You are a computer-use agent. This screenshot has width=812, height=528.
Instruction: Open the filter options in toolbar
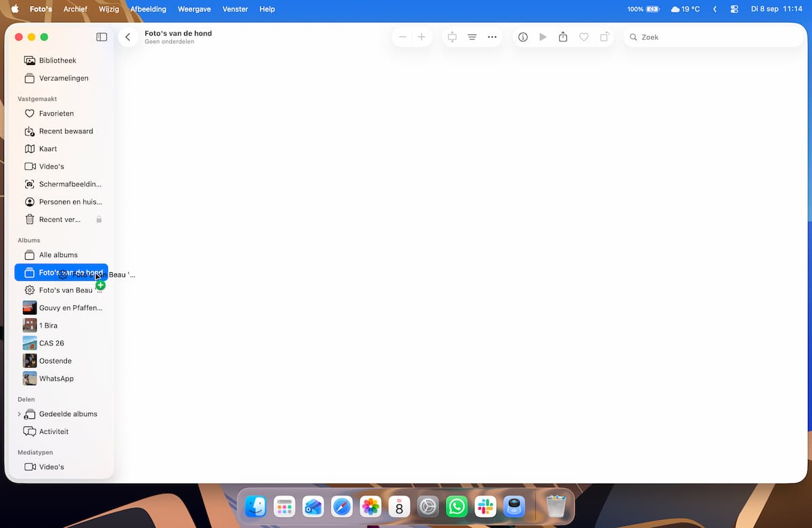[x=472, y=37]
